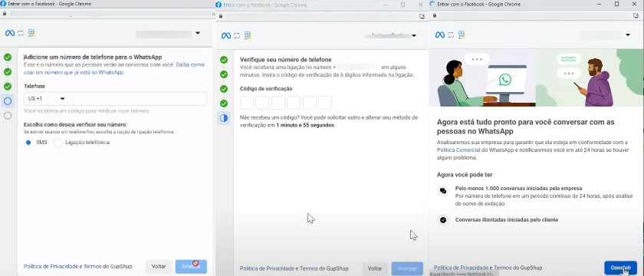Viewport: 644px width, 276px height.
Task: Open Política de Privacidade link in middle window
Action: tap(267, 268)
